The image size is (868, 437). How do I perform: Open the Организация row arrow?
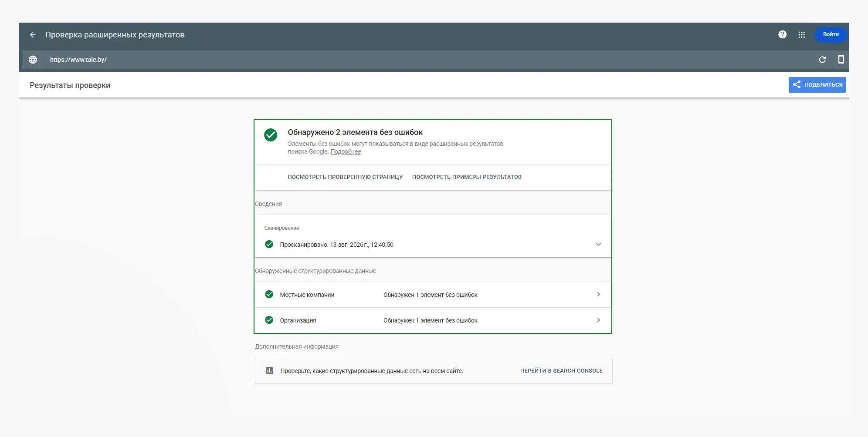click(598, 320)
